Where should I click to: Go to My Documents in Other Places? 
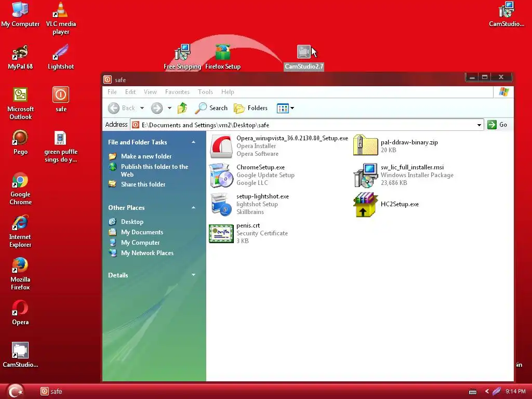142,232
